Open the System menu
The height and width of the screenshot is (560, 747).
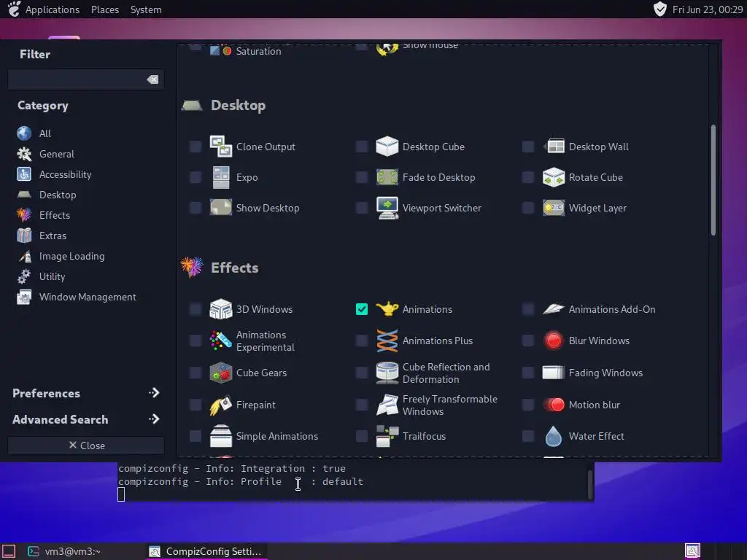[x=146, y=9]
